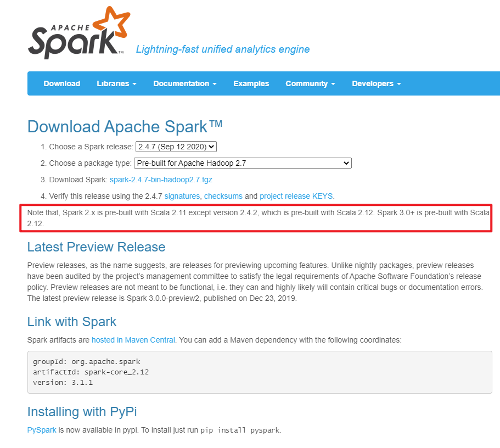Download spark-2.4.7-bin-hadoop2.7.tgz file
The width and height of the screenshot is (500, 448).
[161, 180]
